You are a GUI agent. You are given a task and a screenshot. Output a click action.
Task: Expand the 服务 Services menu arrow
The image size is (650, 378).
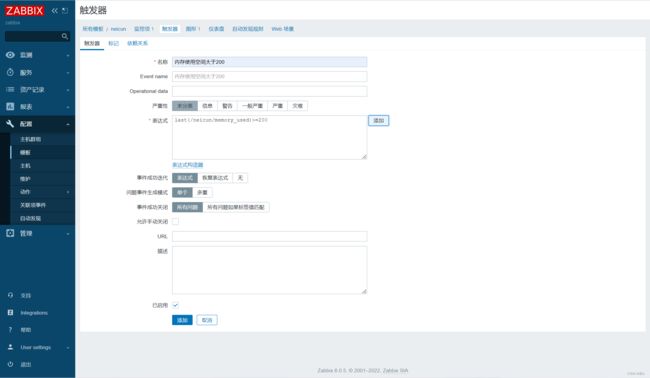pyautogui.click(x=68, y=73)
